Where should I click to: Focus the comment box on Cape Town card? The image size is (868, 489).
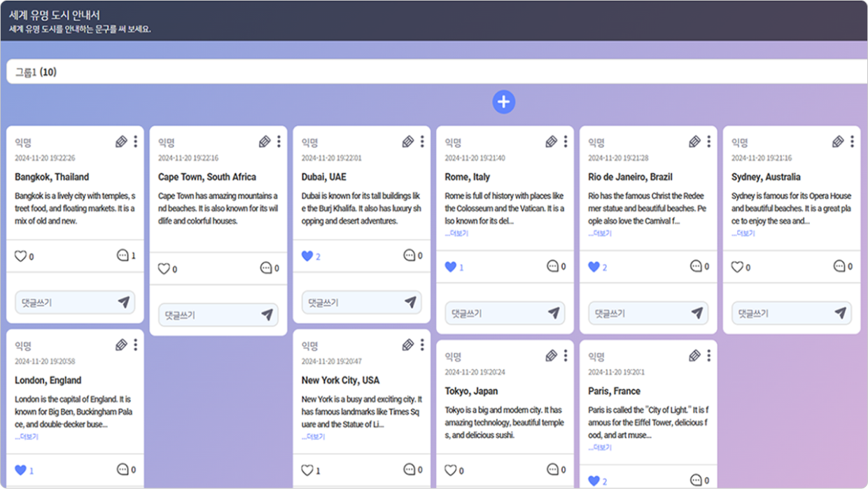(x=218, y=315)
